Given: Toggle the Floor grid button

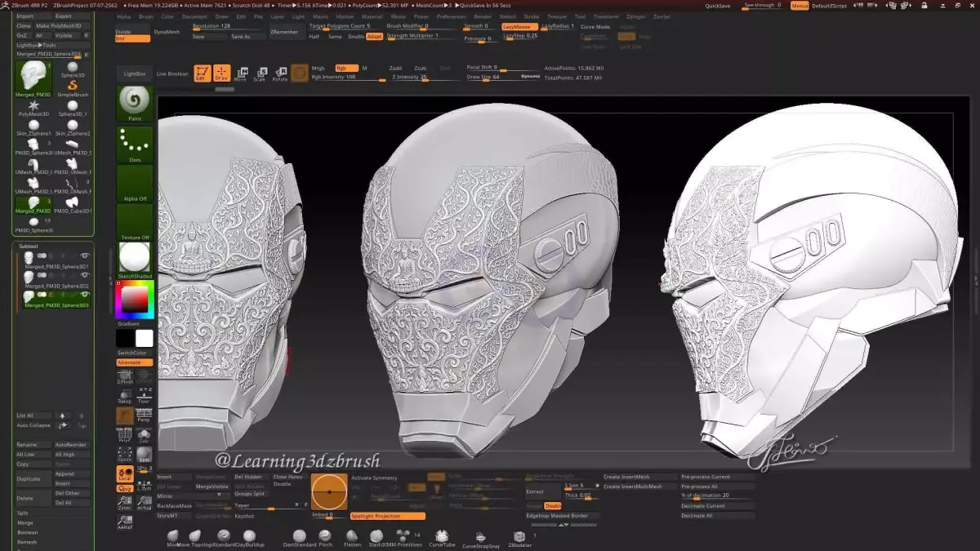Looking at the screenshot, I should pyautogui.click(x=144, y=396).
